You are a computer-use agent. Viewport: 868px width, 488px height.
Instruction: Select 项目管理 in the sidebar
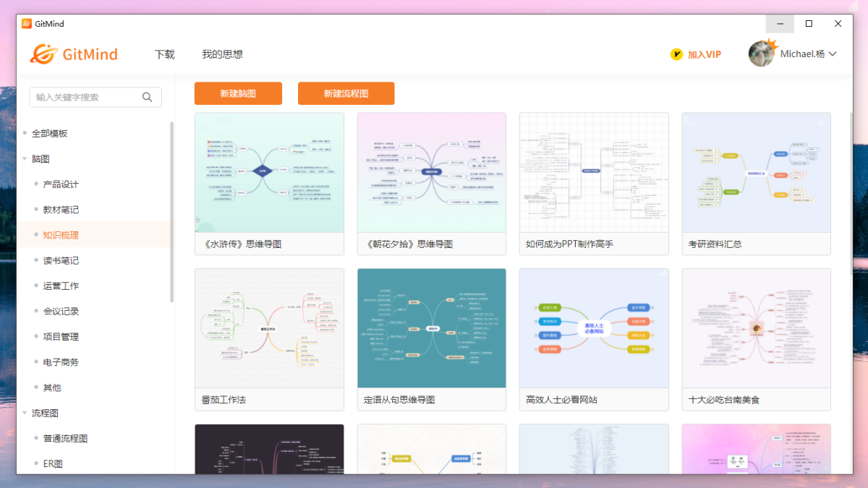pos(61,337)
